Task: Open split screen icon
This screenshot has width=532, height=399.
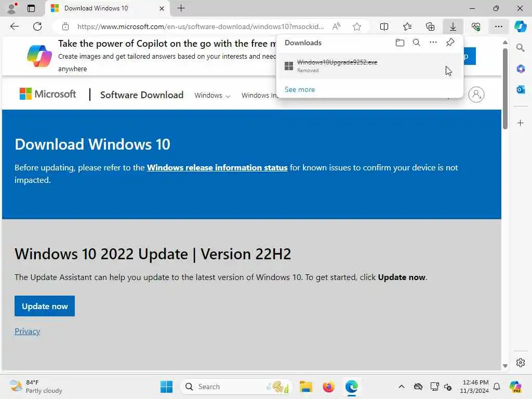Action: point(384,26)
